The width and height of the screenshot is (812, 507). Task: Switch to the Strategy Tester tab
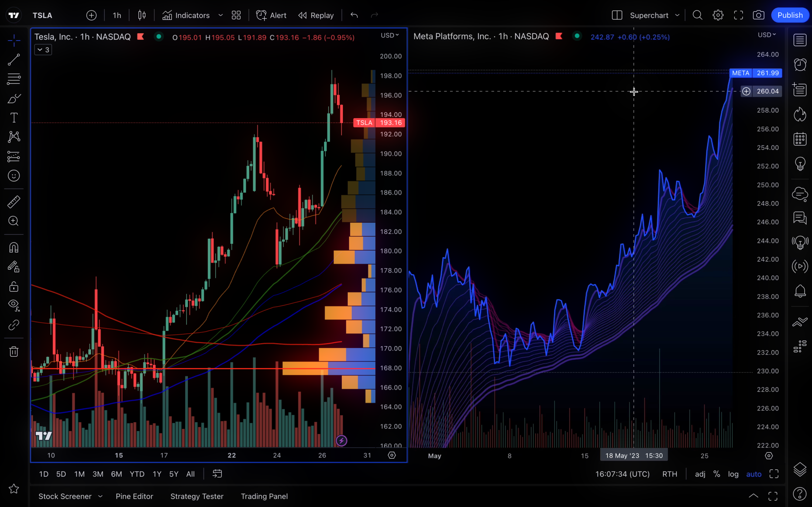point(197,496)
